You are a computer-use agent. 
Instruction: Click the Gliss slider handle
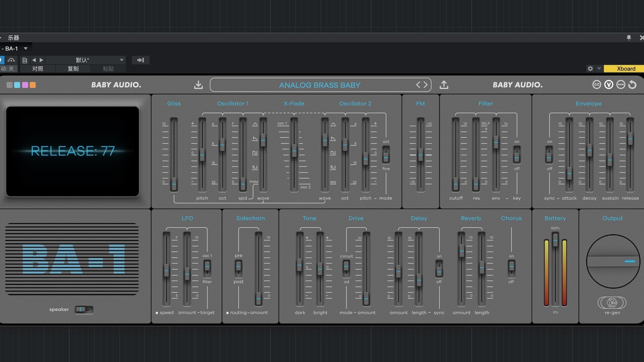(174, 184)
